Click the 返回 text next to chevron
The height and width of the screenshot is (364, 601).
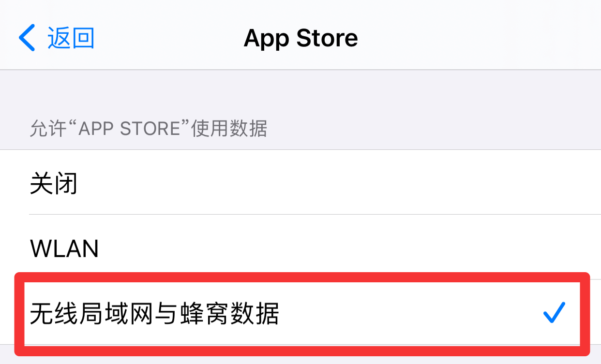[71, 38]
